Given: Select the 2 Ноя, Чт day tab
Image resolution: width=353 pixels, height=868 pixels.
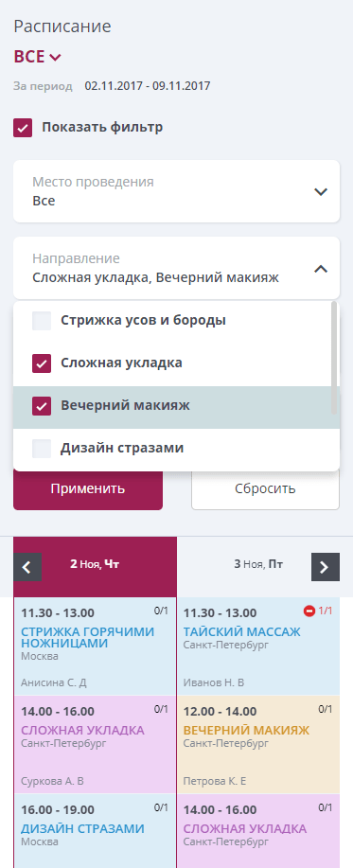Looking at the screenshot, I should click(x=95, y=565).
